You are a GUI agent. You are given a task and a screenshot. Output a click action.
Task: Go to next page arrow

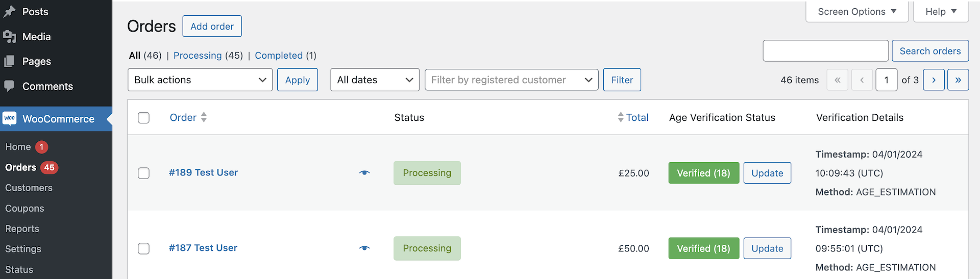(x=934, y=80)
